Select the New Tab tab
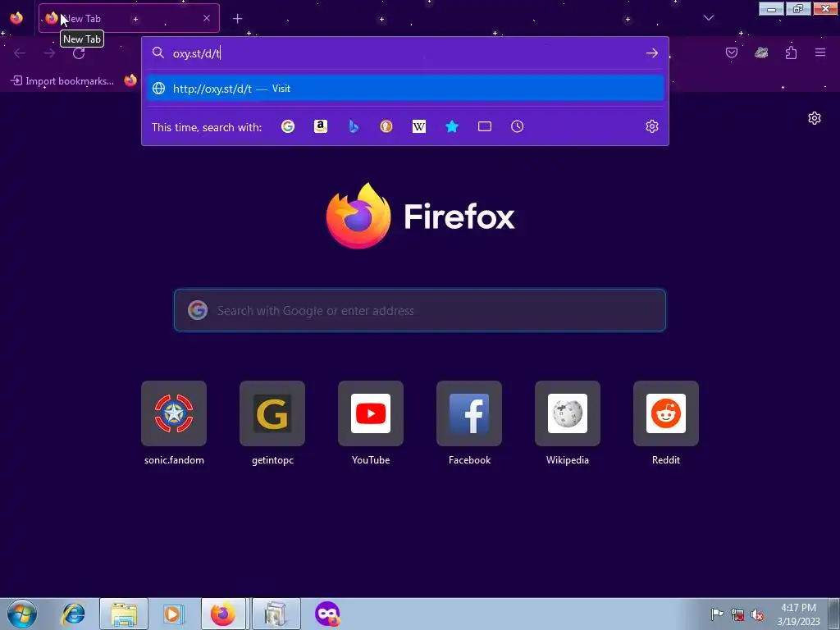This screenshot has height=630, width=840. [129, 18]
